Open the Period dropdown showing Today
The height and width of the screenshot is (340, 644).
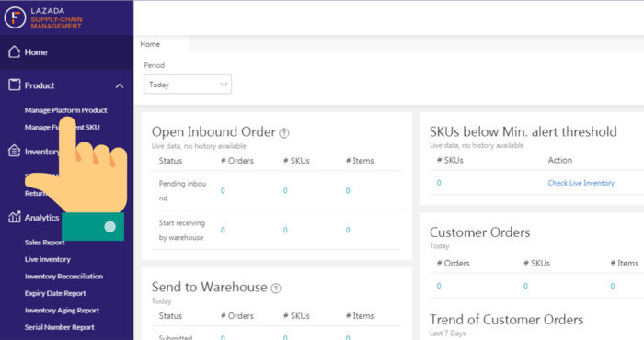[x=188, y=85]
